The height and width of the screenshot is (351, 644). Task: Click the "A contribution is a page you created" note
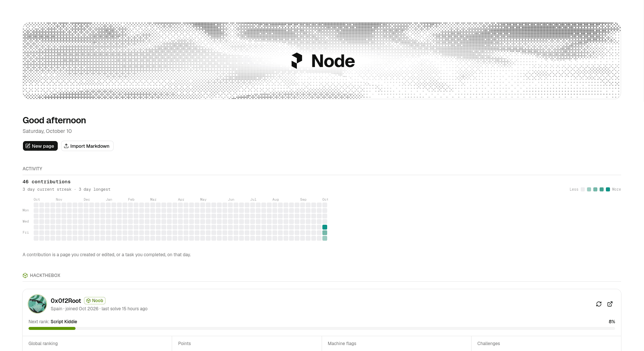click(x=107, y=255)
